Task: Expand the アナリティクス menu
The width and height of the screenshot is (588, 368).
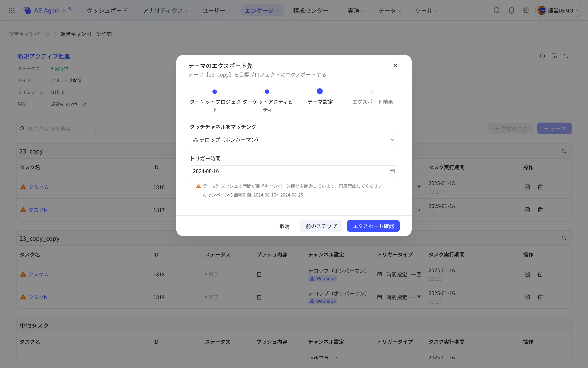Action: (x=165, y=10)
